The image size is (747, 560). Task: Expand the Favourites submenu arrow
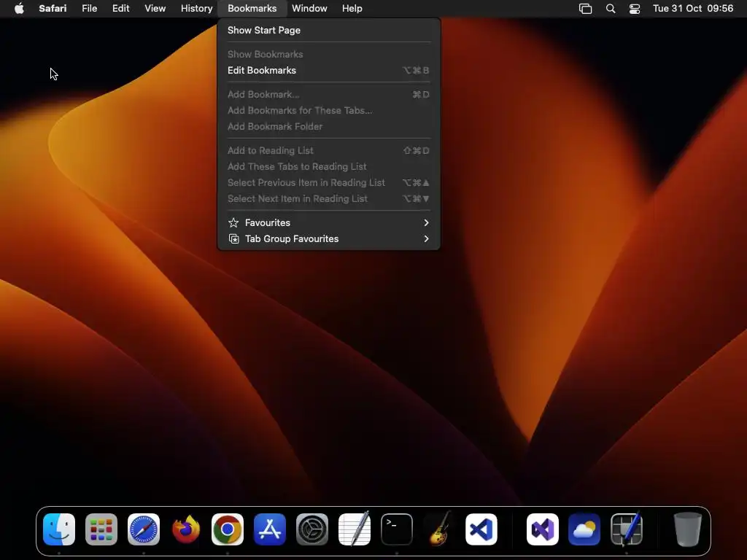[426, 223]
